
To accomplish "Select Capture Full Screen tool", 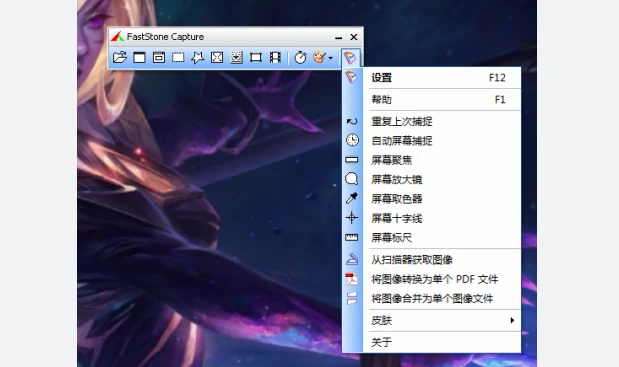I will tap(217, 58).
